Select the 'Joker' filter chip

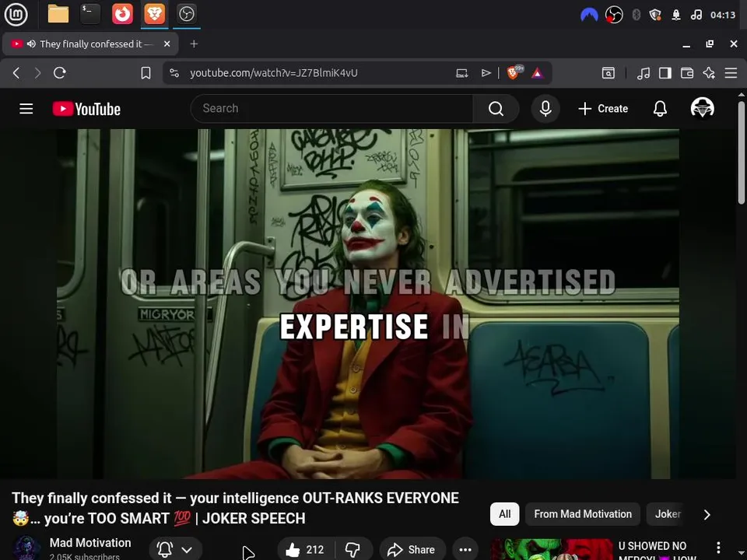(x=668, y=514)
